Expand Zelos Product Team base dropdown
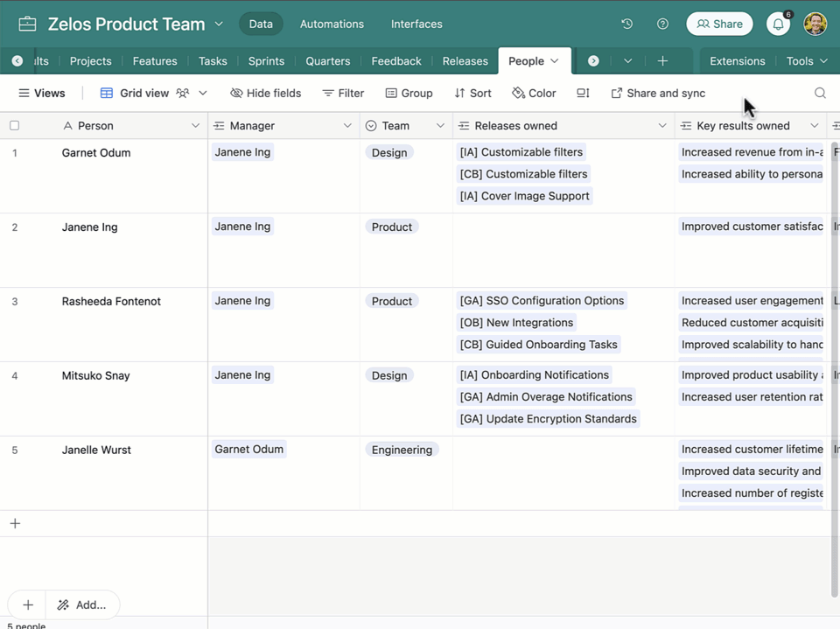Viewport: 840px width, 629px height. (219, 24)
